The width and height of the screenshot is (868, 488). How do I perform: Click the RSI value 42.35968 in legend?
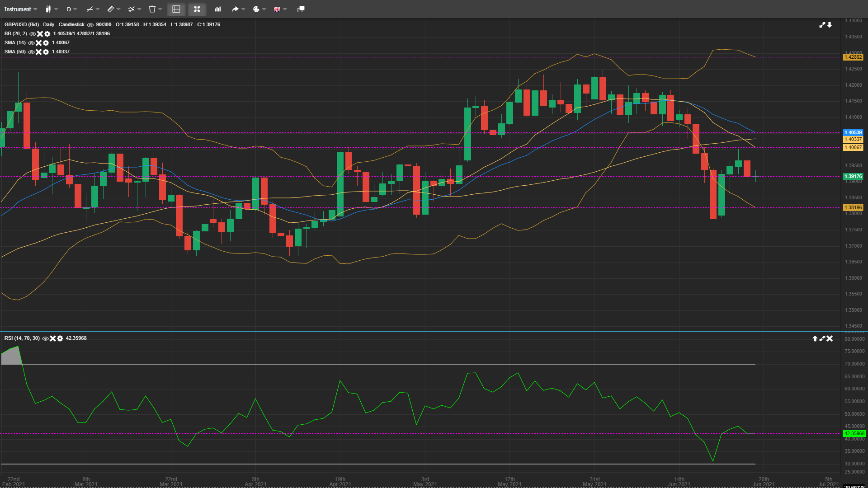tap(76, 338)
